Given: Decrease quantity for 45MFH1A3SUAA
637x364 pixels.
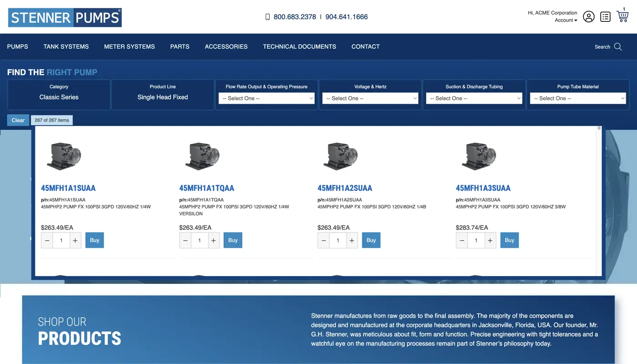Looking at the screenshot, I should tap(462, 240).
